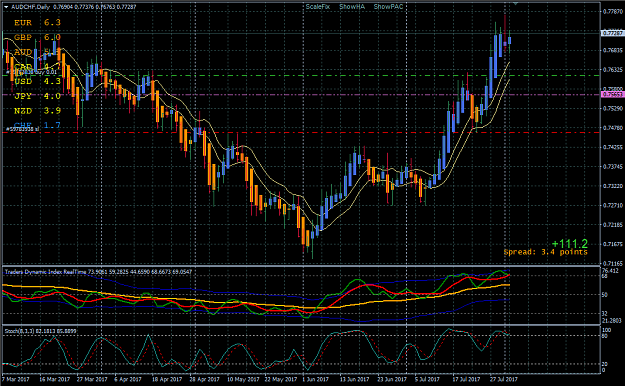Select the EUR 6.3 strength reading
The width and height of the screenshot is (625, 386).
pos(37,23)
